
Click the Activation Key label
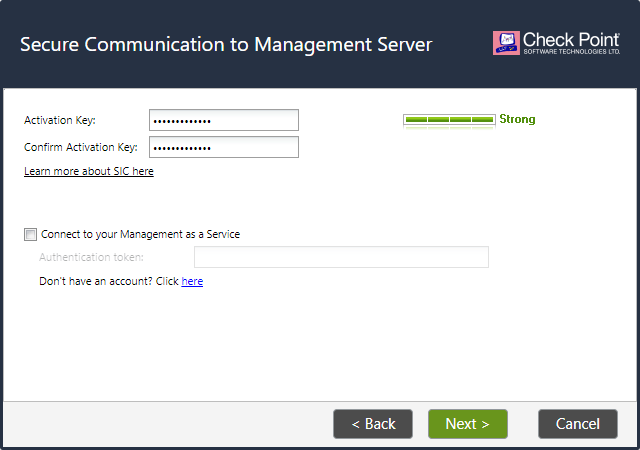pyautogui.click(x=60, y=120)
